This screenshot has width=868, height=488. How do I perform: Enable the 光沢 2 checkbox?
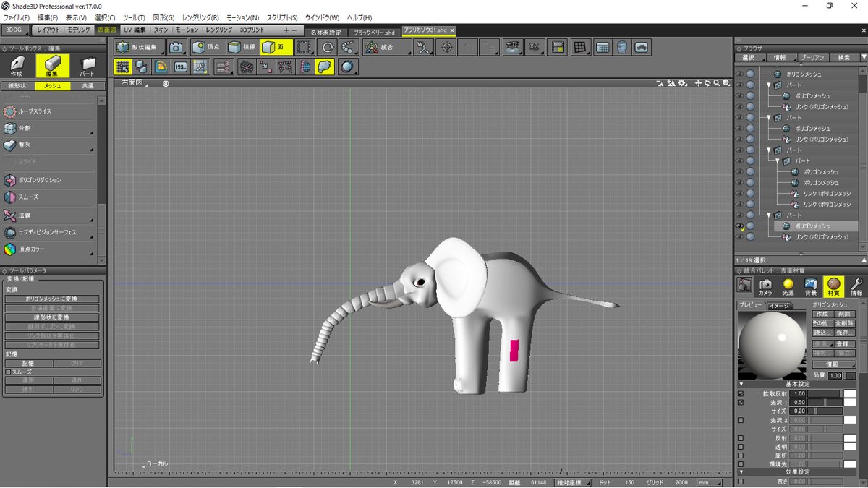tap(741, 420)
